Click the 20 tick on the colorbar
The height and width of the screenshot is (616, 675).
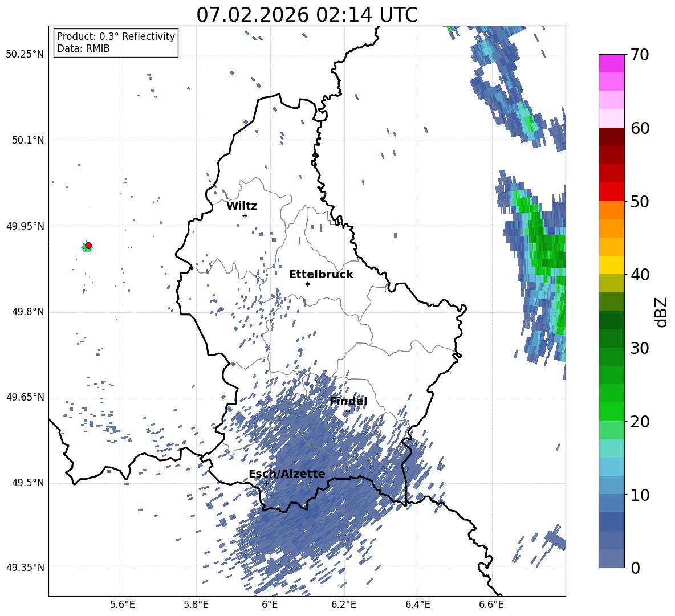[x=640, y=421]
